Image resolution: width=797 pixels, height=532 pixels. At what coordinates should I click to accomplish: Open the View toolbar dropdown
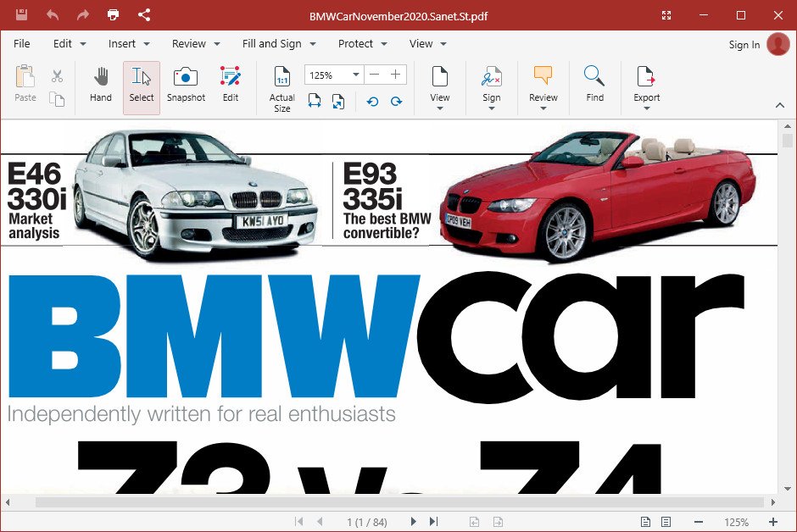pyautogui.click(x=440, y=88)
